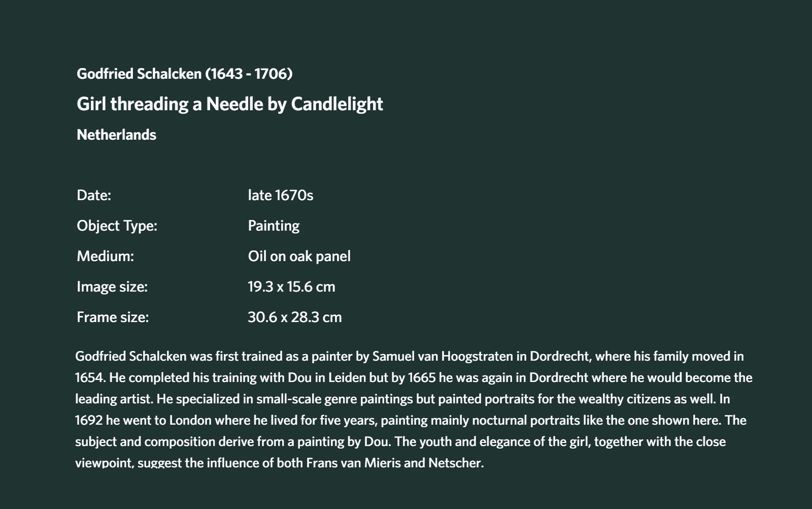
Task: Click the word Dordrecht in the first line
Action: coord(560,356)
